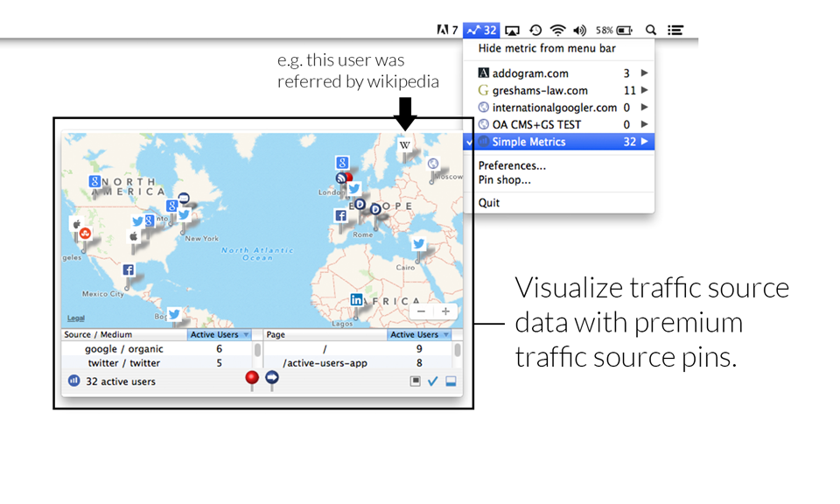The image size is (840, 504).
Task: Open the volume control in the menu bar
Action: click(579, 30)
